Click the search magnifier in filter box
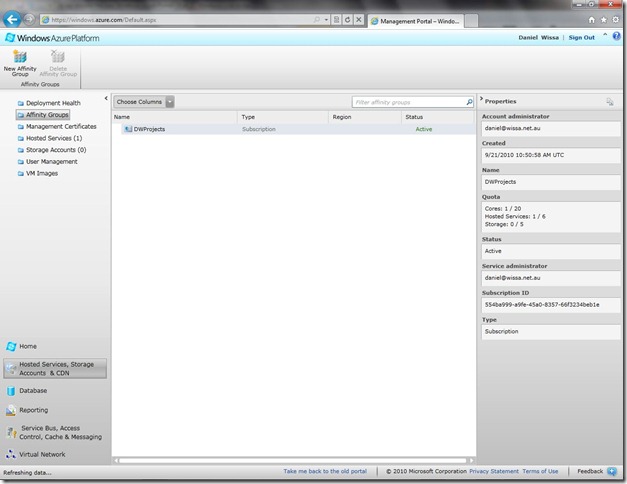The image size is (627, 484). tap(469, 102)
